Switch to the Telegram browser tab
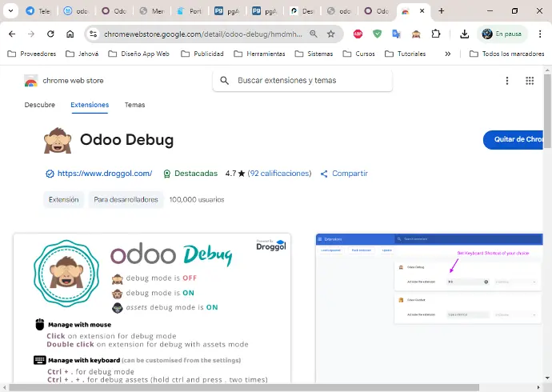 pos(38,11)
